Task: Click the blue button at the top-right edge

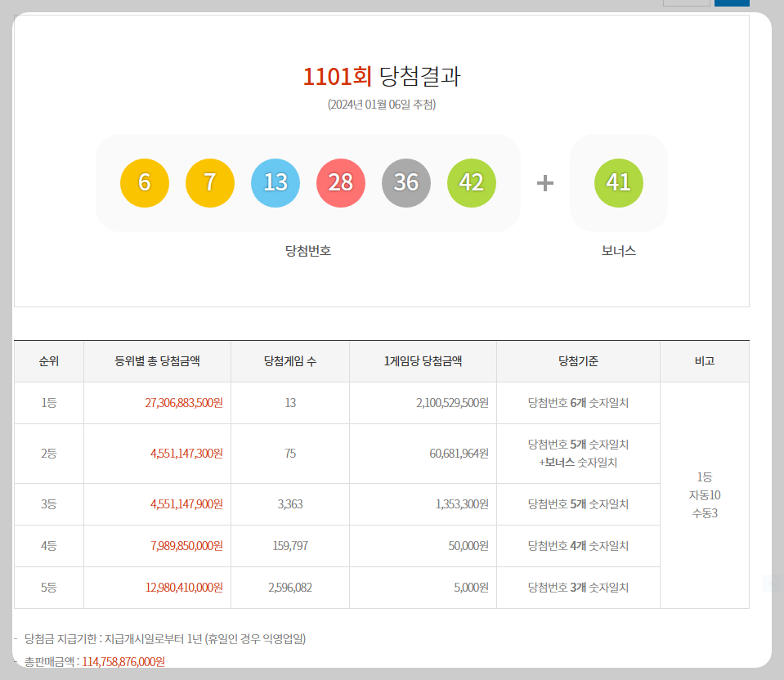Action: (x=732, y=3)
